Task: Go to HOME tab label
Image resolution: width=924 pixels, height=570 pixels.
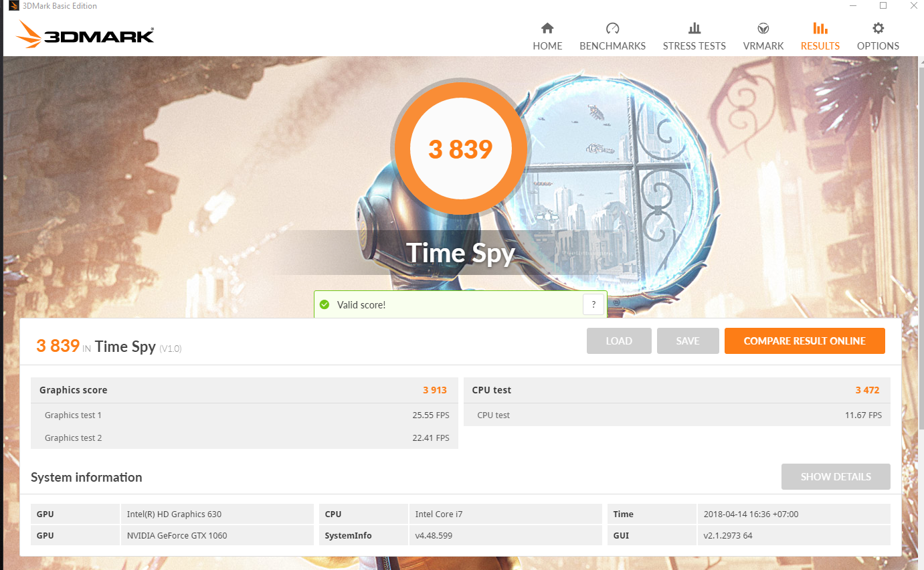Action: click(x=547, y=46)
